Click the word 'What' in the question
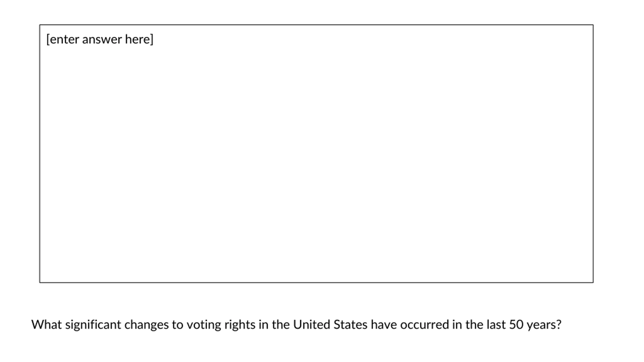 [46, 324]
